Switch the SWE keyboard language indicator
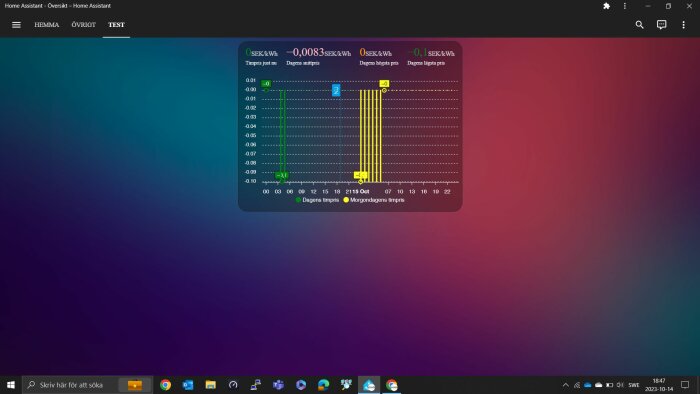The height and width of the screenshot is (394, 700). [x=634, y=385]
